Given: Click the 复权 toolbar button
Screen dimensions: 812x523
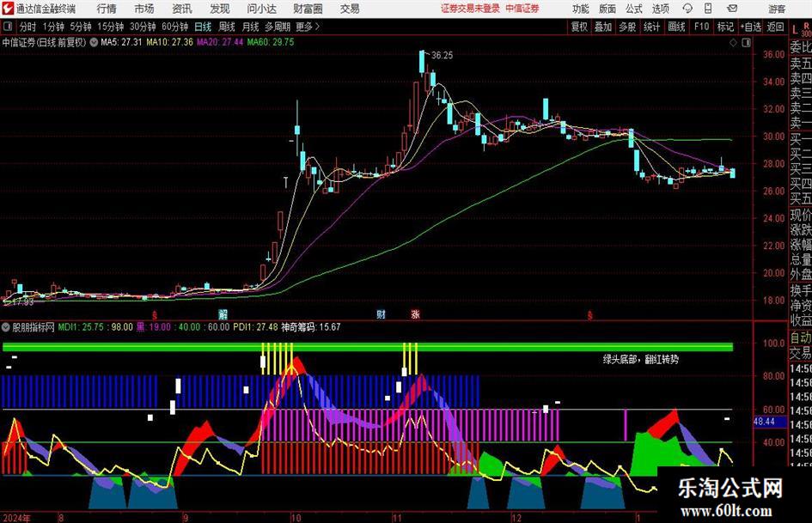Looking at the screenshot, I should (579, 27).
